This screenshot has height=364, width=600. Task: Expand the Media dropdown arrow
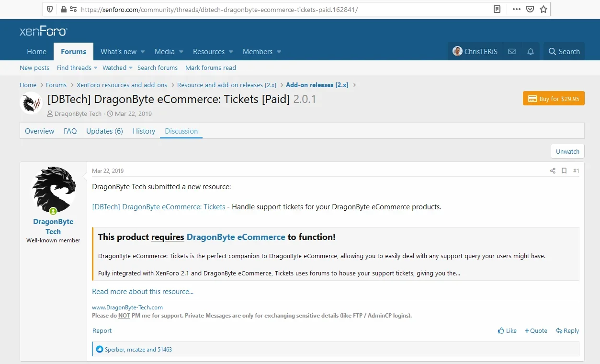(181, 52)
